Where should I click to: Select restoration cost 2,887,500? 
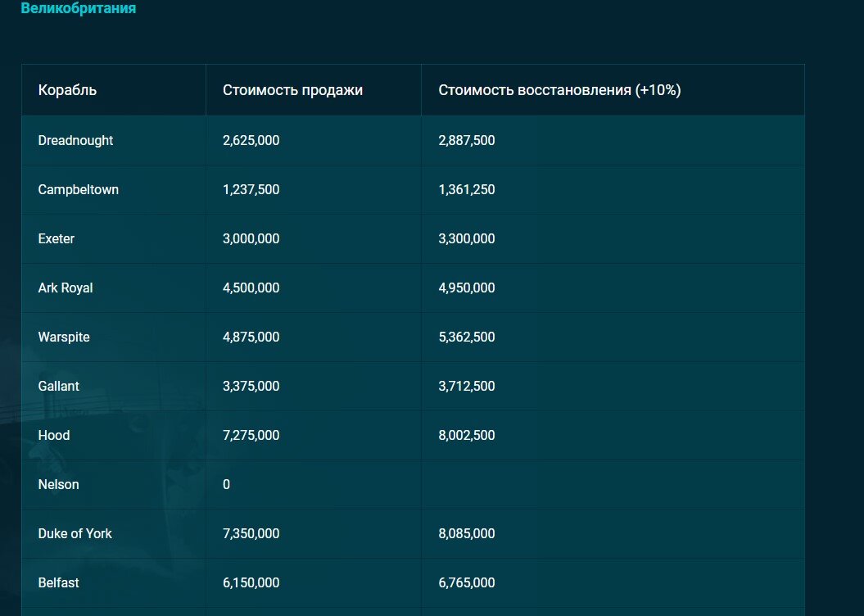(x=467, y=141)
